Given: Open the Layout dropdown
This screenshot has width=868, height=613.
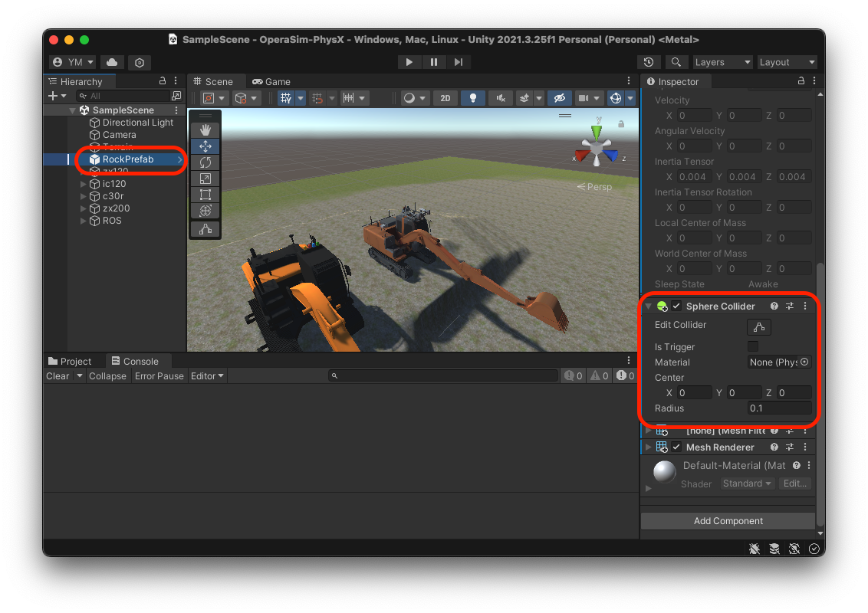Looking at the screenshot, I should point(787,62).
